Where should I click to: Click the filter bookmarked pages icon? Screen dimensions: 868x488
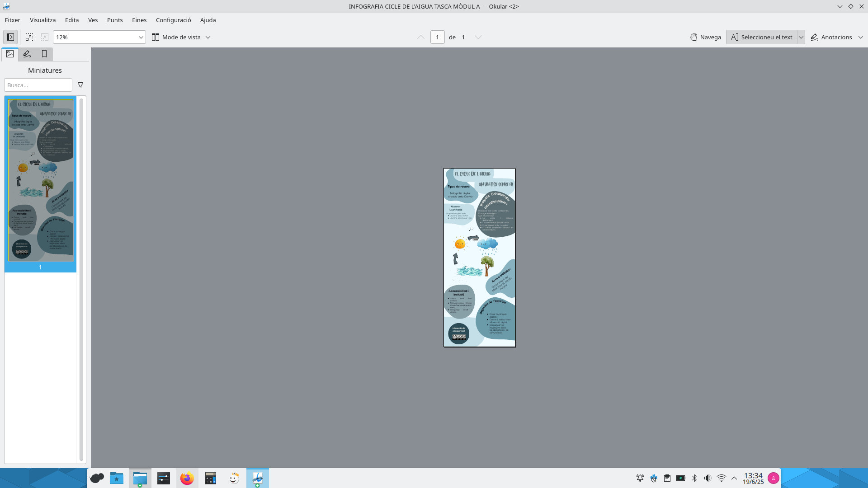pos(80,85)
